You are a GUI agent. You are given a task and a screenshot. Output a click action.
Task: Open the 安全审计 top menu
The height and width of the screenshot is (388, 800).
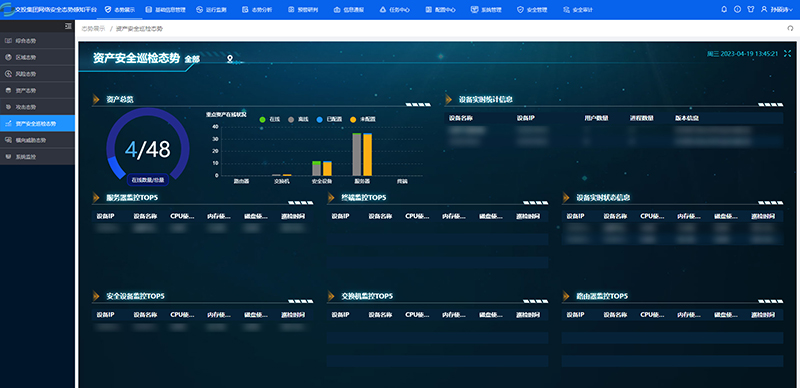click(576, 9)
